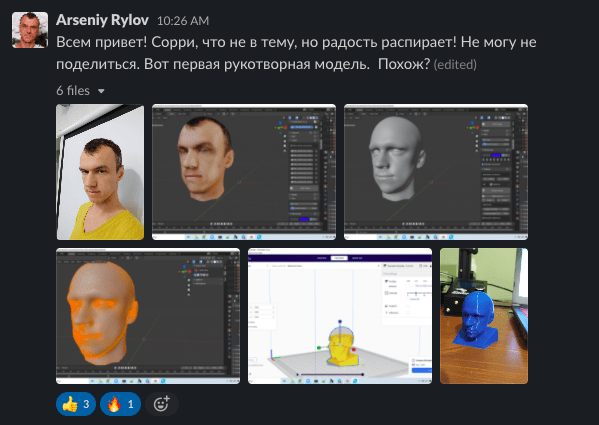Open Arseniy Rylov's avatar picture
The width and height of the screenshot is (599, 425).
coord(30,30)
